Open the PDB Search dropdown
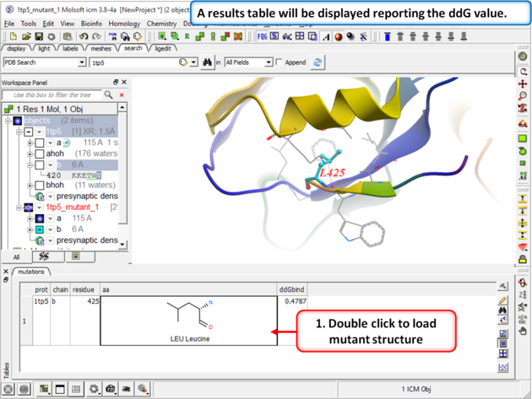Screen dimensions: 532x399 81,62
